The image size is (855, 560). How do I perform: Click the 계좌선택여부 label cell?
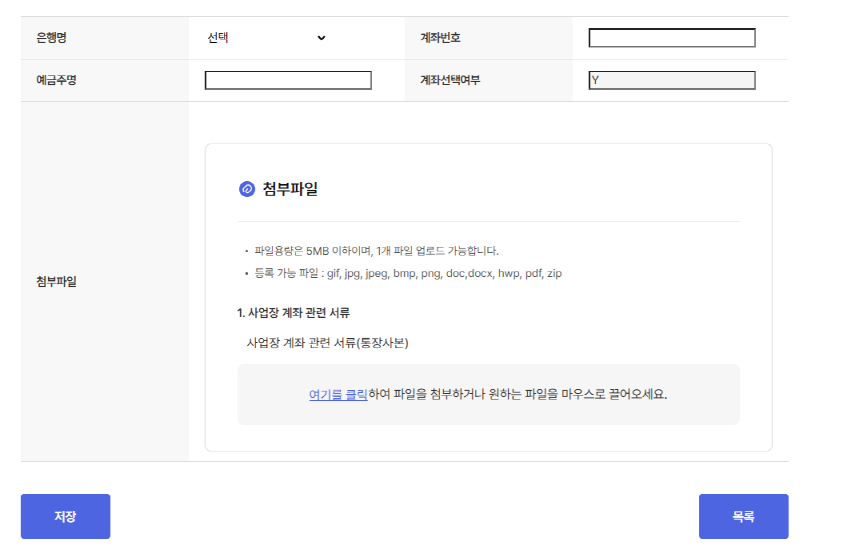click(450, 80)
